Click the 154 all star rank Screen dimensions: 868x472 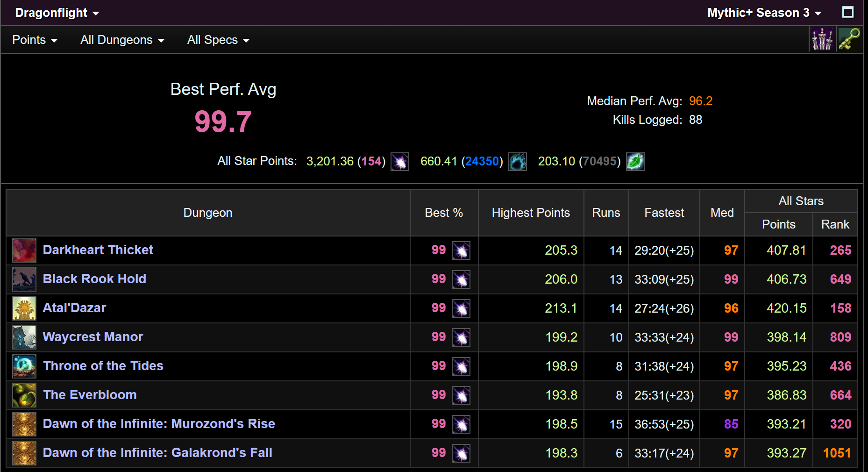coord(371,161)
